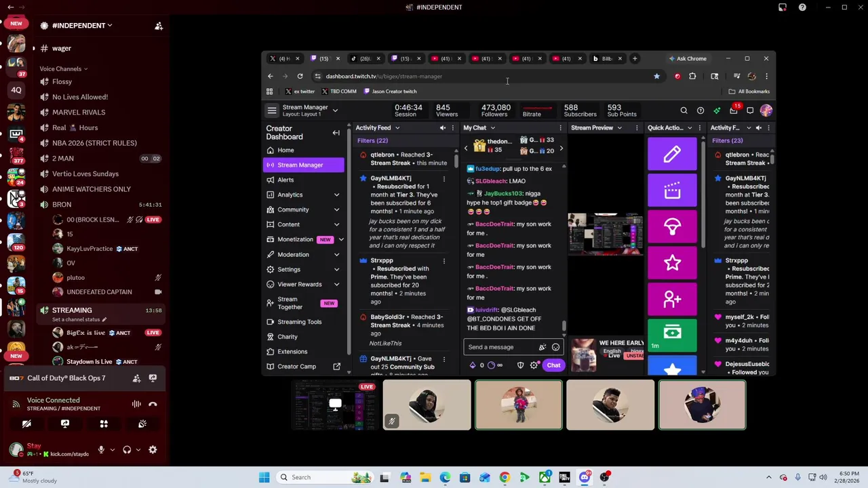
Task: Click the Discord hang up disconnect icon
Action: 153,404
